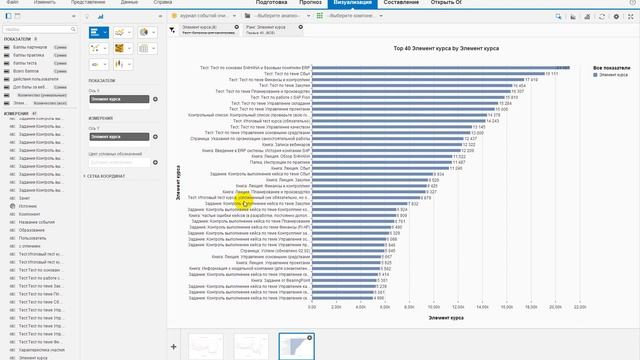Select the number point chart type icon
The width and height of the screenshot is (640, 360).
[95, 64]
